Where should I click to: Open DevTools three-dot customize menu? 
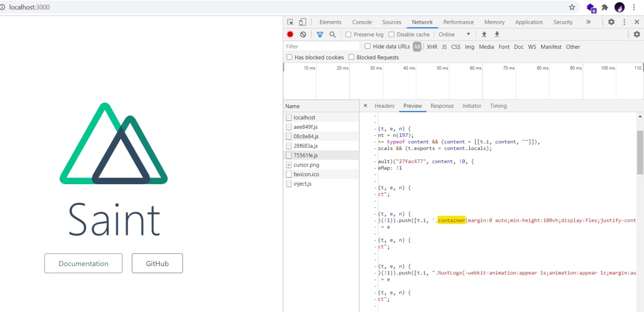[x=624, y=22]
